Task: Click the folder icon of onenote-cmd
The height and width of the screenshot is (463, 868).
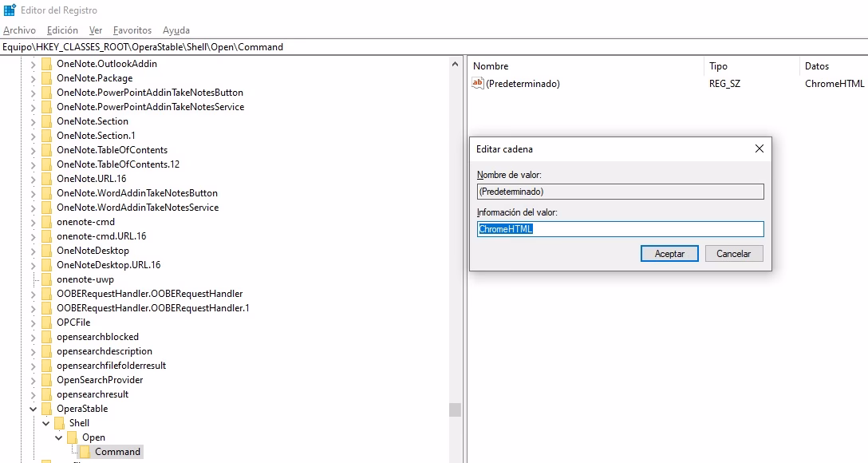Action: (x=46, y=222)
